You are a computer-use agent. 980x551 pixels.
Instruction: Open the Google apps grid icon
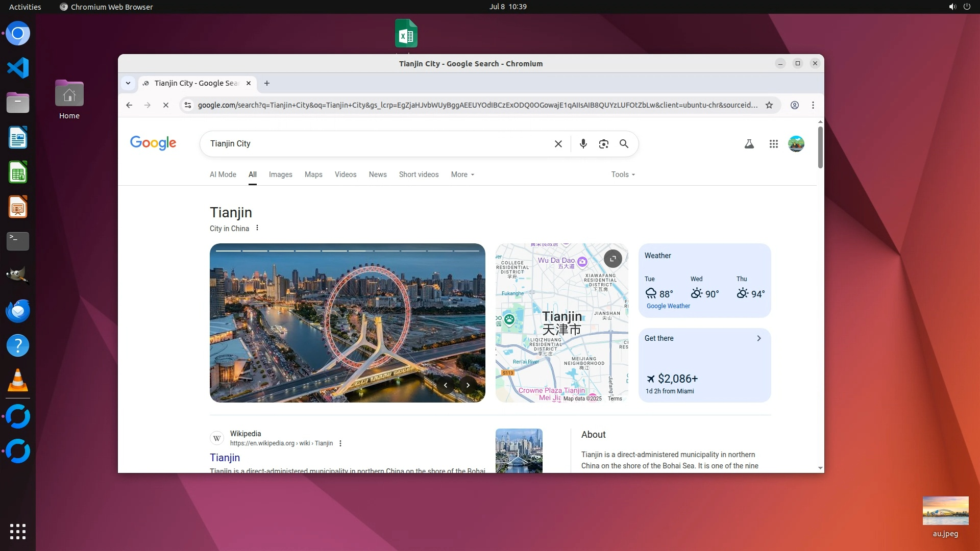pyautogui.click(x=773, y=144)
